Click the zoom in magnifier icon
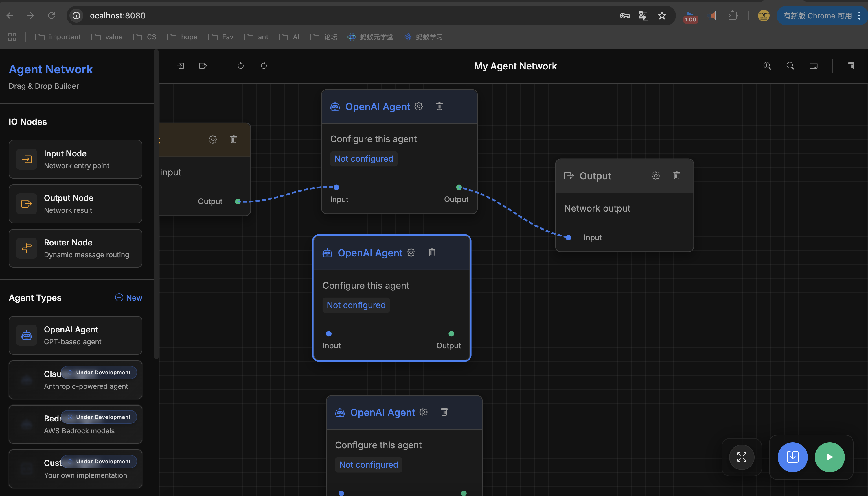868x496 pixels. (x=767, y=66)
